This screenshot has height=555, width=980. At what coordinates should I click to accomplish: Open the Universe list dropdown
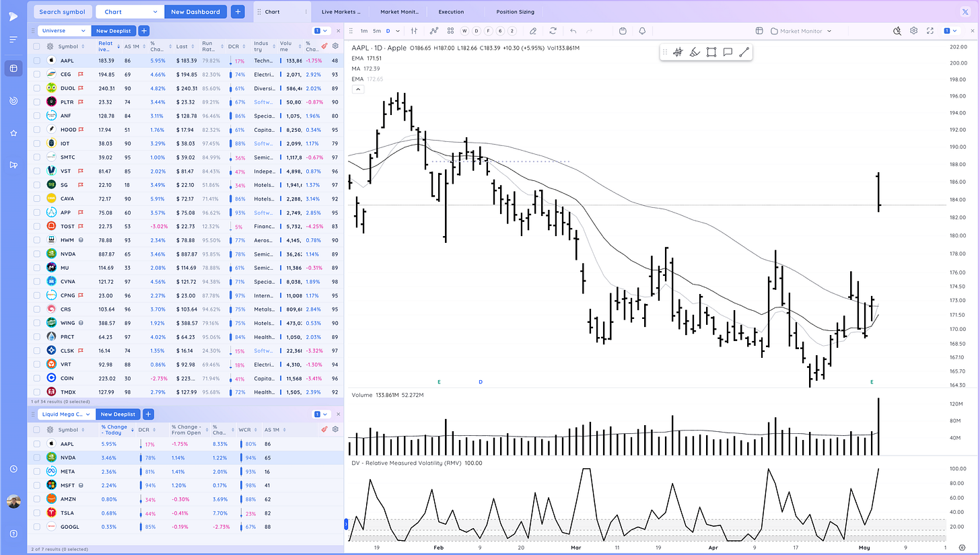63,30
